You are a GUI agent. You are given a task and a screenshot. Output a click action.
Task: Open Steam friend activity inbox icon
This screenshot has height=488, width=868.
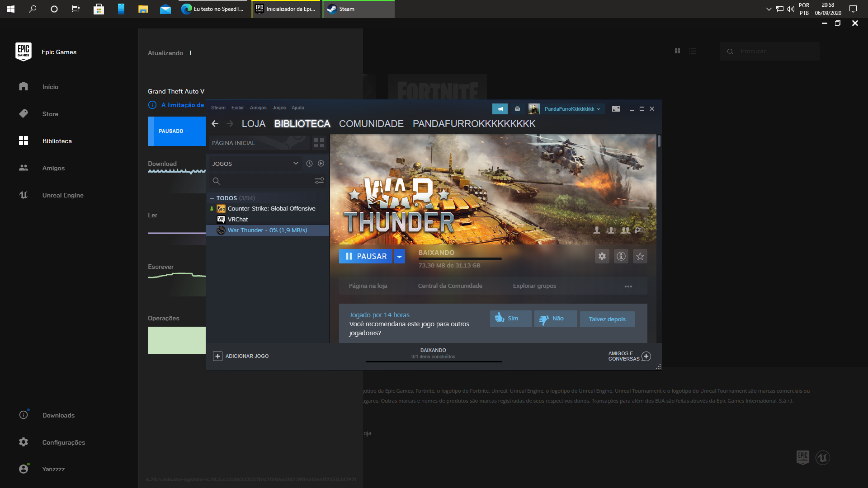click(x=517, y=109)
